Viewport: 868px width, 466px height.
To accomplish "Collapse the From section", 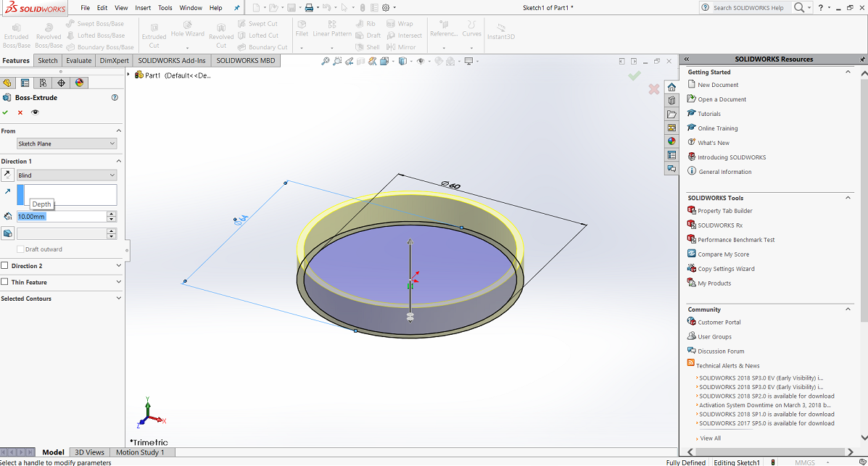I will point(118,130).
